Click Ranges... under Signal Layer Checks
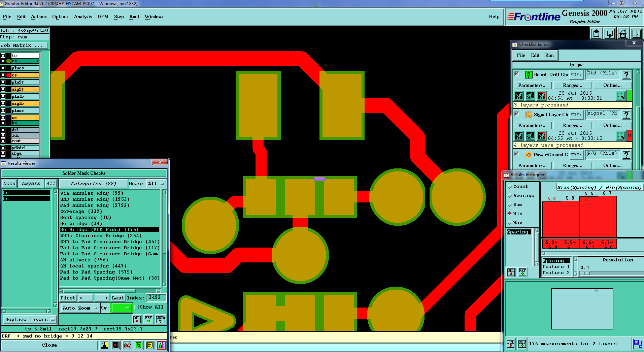644x352 pixels. [x=572, y=126]
